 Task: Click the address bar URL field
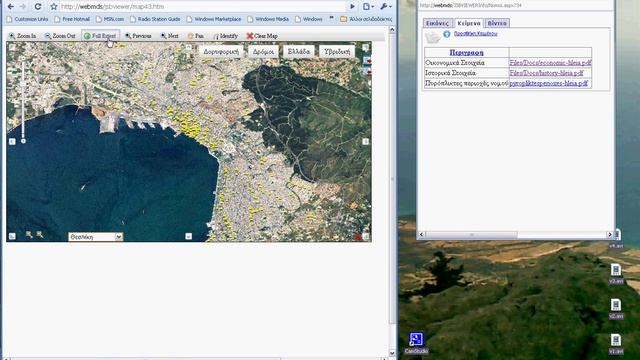click(202, 7)
